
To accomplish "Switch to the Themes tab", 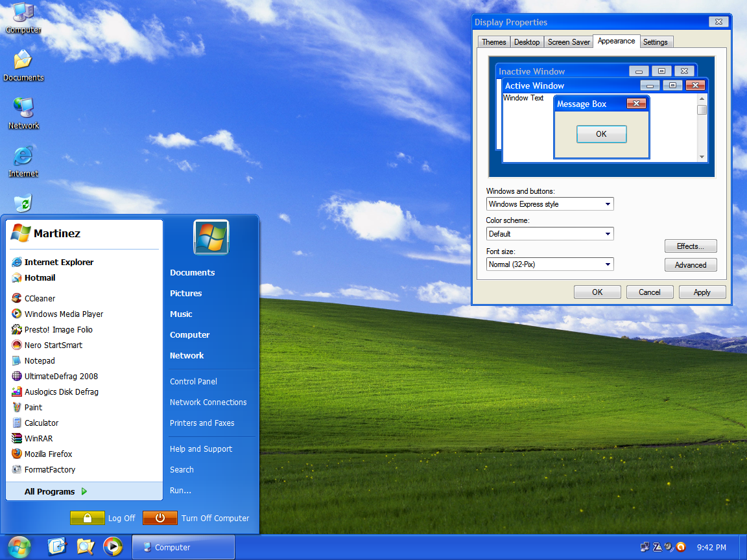I will click(x=493, y=42).
